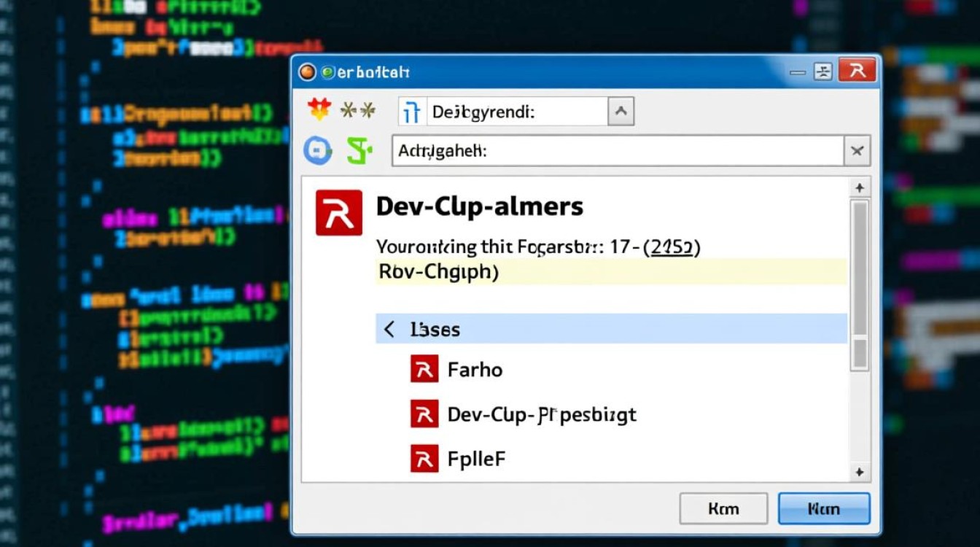Click inside the Adnjgaheh input field
The image size is (980, 547).
pyautogui.click(x=618, y=152)
